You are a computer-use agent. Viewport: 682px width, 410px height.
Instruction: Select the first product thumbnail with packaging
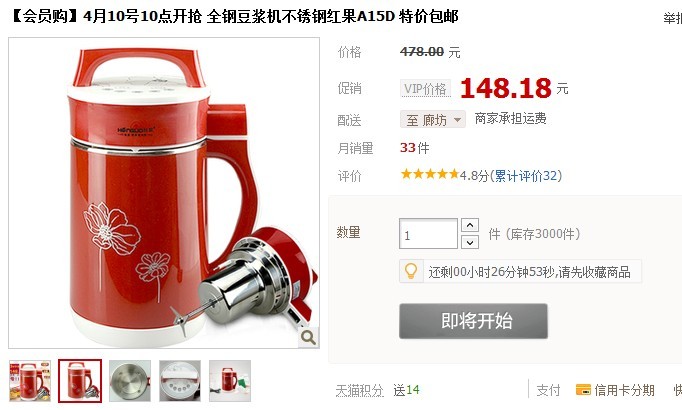(30, 381)
